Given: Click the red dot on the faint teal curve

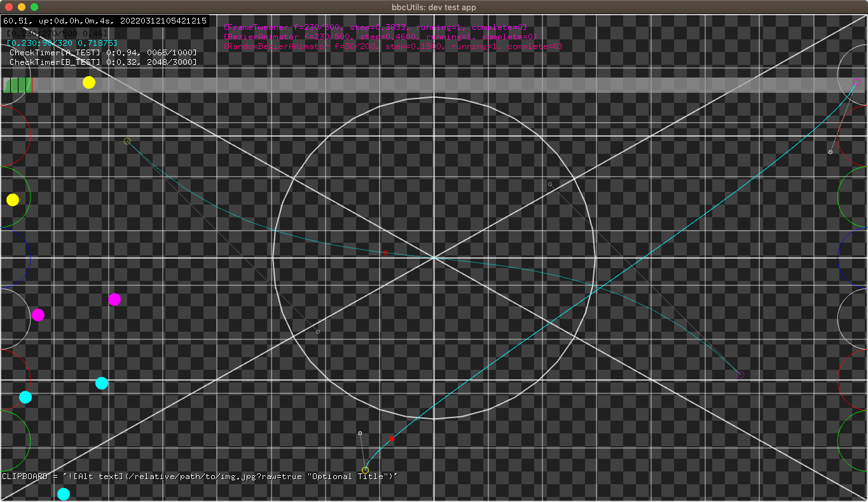Looking at the screenshot, I should point(385,253).
